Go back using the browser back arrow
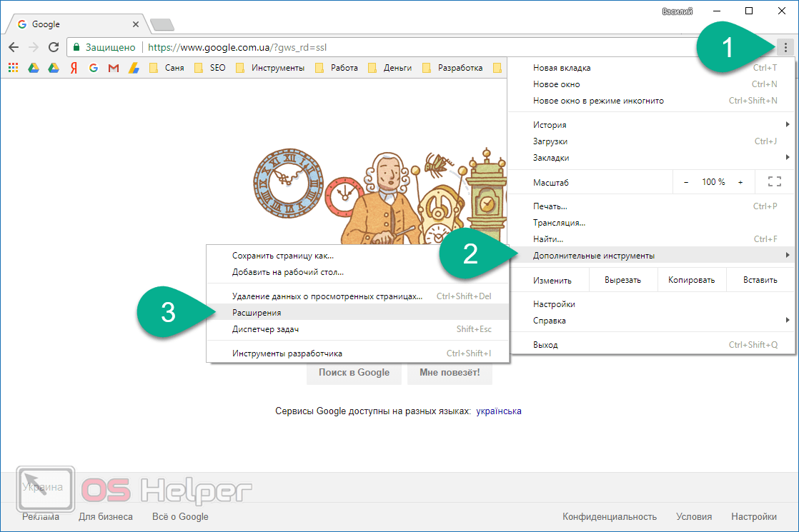This screenshot has width=799, height=532. (x=14, y=47)
